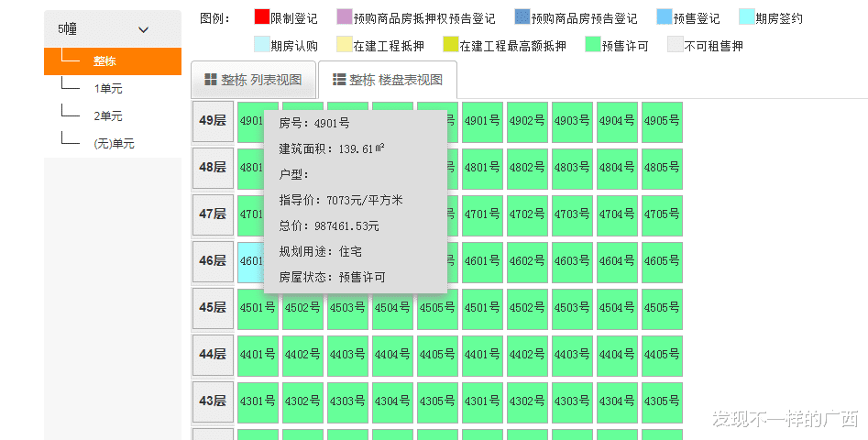Click the 45层 floor label
Viewport: 868px width, 440px height.
[x=214, y=308]
